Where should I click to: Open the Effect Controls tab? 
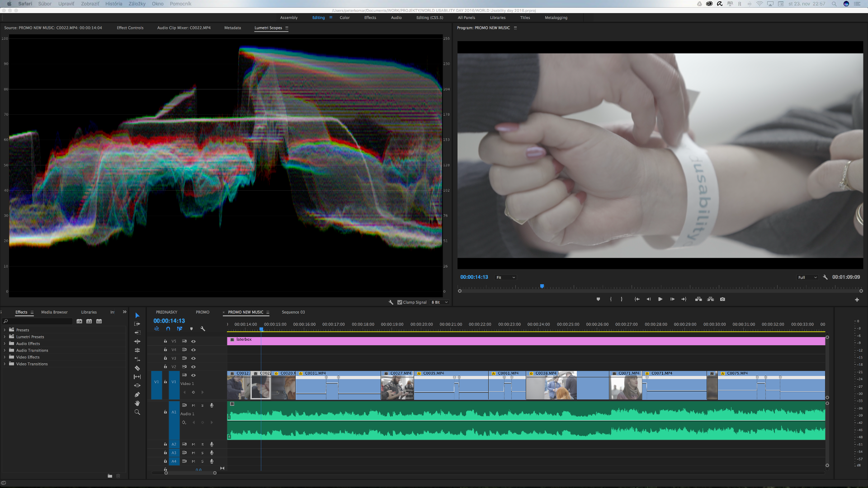coord(130,28)
